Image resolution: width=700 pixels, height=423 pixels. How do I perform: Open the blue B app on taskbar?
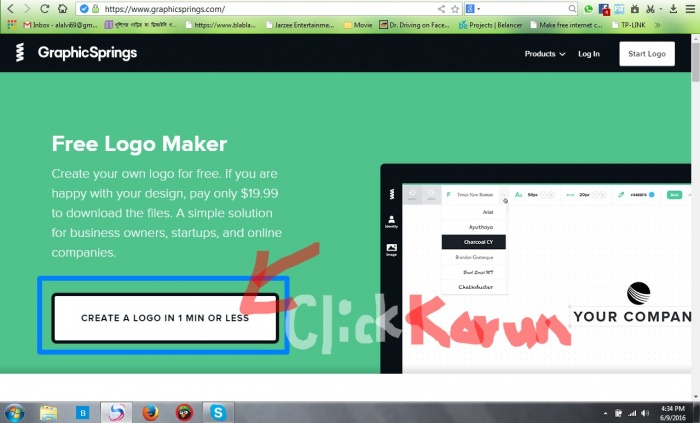coord(83,412)
